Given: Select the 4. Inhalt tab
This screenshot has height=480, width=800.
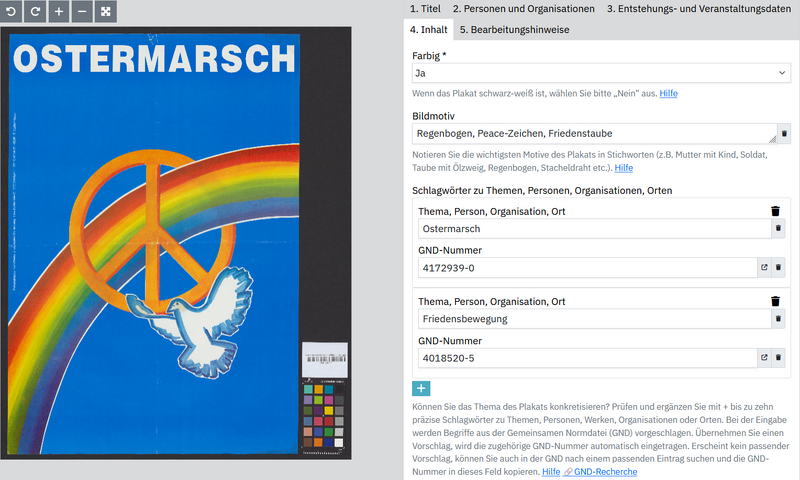Looking at the screenshot, I should 429,30.
